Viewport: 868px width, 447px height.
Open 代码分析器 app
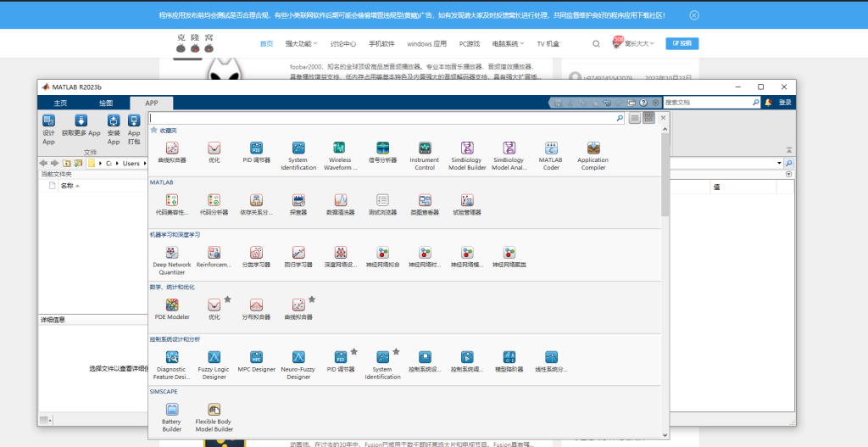(x=214, y=204)
